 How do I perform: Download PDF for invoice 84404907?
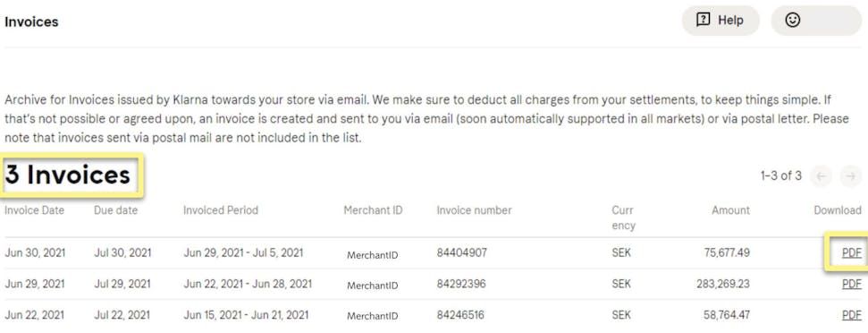click(851, 252)
